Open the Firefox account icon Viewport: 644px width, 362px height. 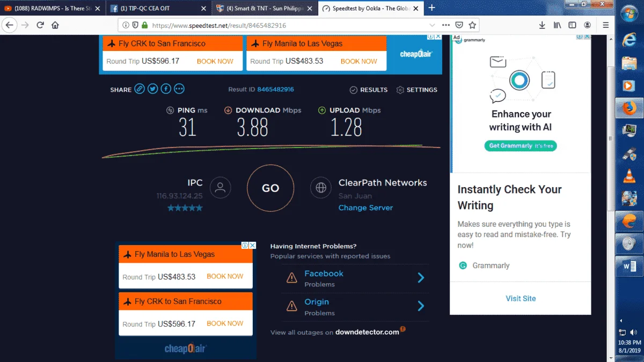coord(588,25)
